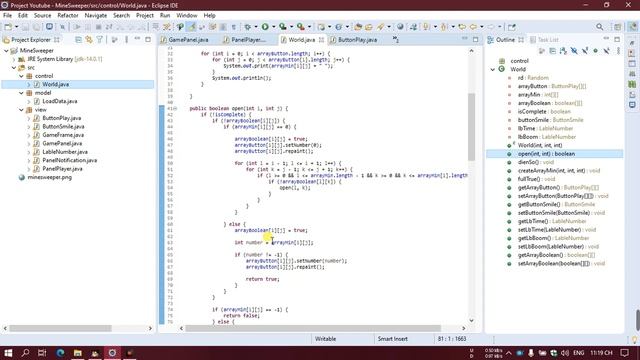Select minesweeper.png file
Screen dimensions: 640x360
click(49, 177)
